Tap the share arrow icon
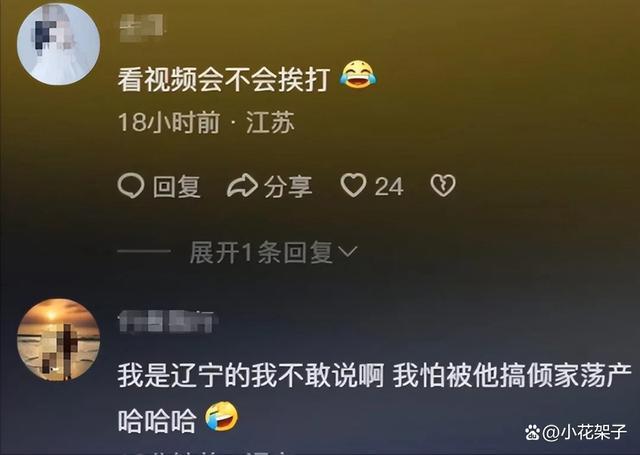The height and width of the screenshot is (455, 640). pos(242,186)
